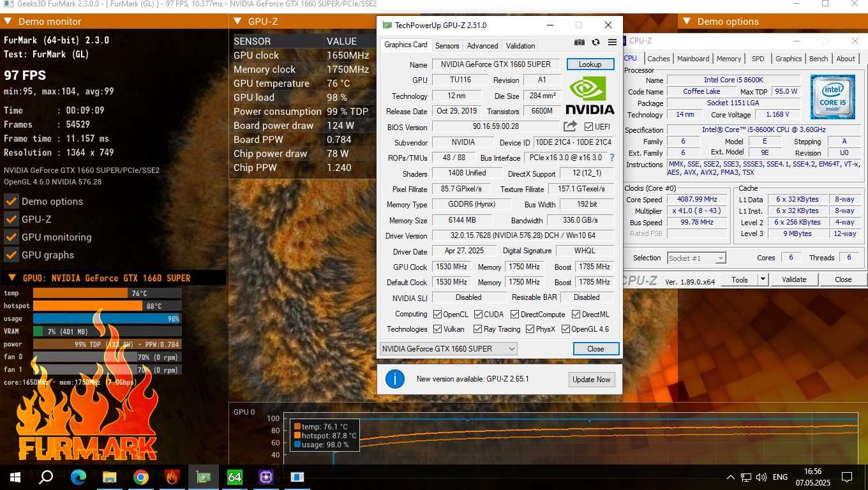
Task: Click the blue info icon in update bar
Action: click(395, 379)
